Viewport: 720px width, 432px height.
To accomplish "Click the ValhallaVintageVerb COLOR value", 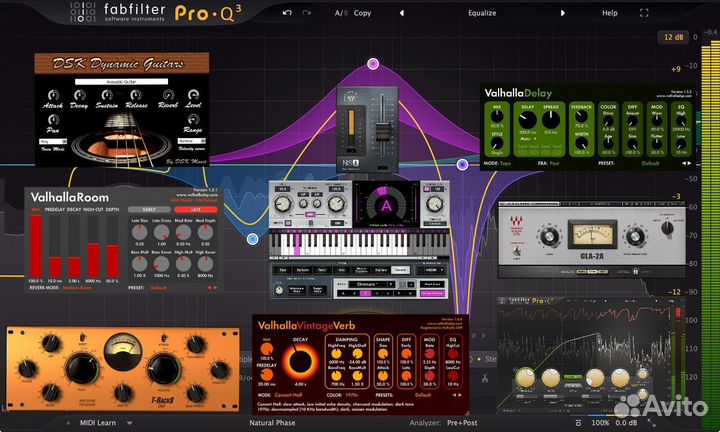I will click(350, 395).
